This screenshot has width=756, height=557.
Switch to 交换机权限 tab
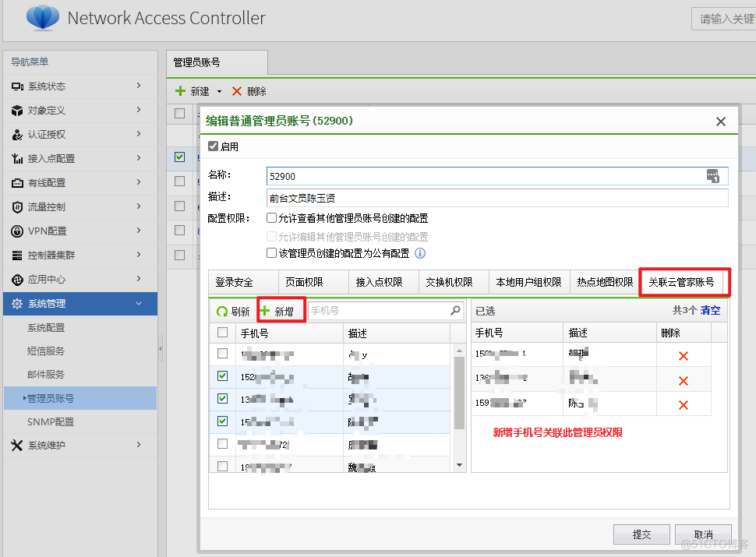pos(454,282)
